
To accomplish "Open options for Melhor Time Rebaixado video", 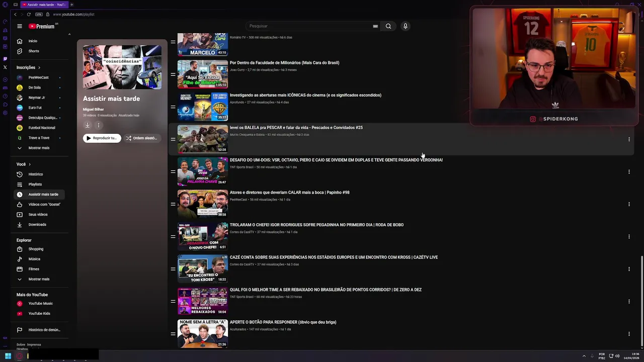I will pyautogui.click(x=629, y=301).
